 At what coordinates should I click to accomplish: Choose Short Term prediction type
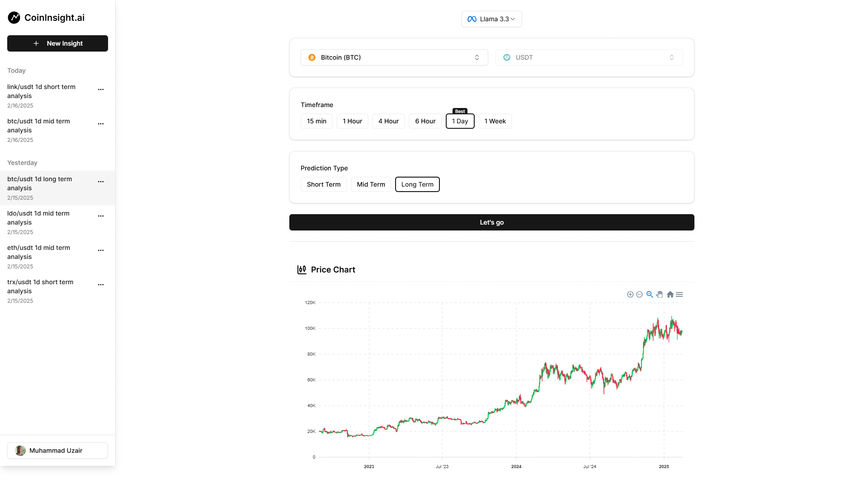pos(324,184)
